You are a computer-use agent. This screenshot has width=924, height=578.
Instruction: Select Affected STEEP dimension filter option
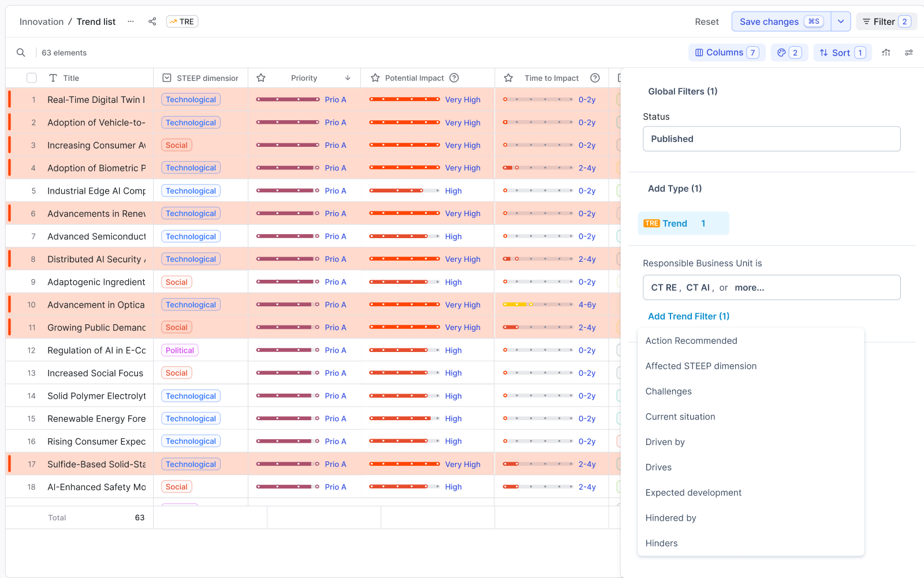[x=701, y=366]
